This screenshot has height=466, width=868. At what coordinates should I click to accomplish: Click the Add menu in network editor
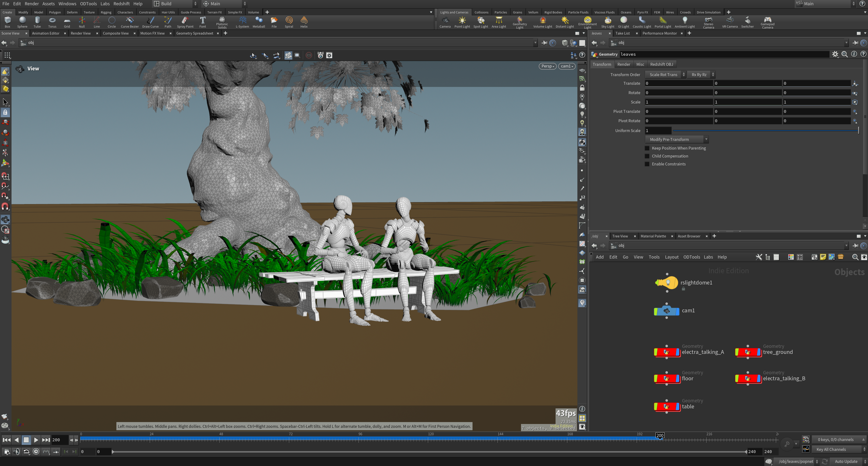point(599,257)
